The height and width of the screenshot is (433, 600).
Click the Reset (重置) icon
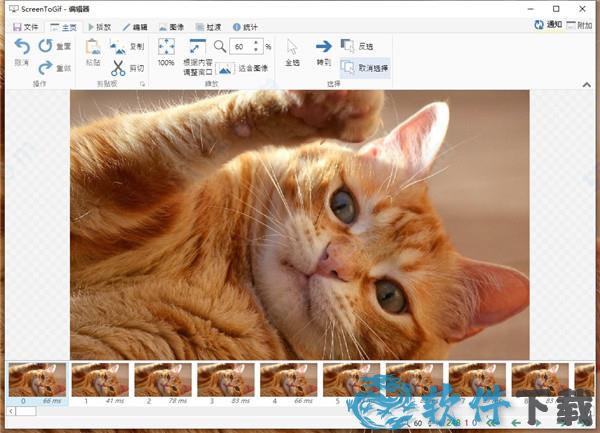[x=46, y=46]
